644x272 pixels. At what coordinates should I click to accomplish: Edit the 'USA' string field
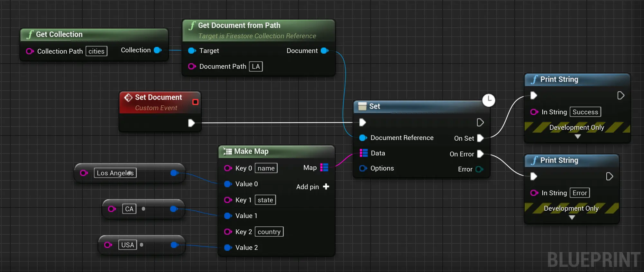128,245
